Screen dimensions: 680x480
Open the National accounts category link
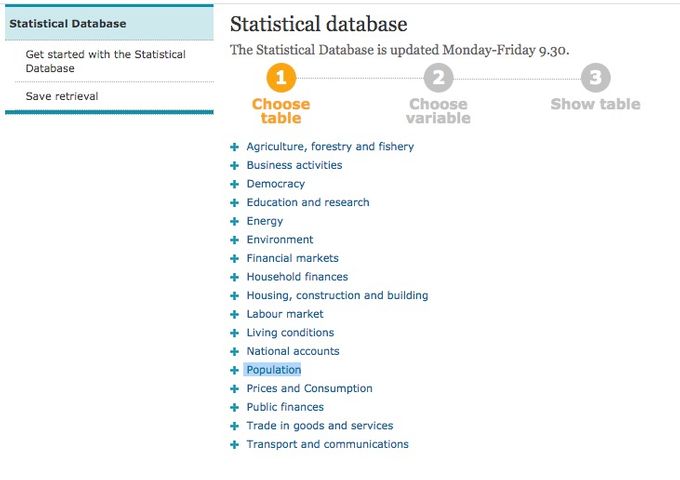(x=293, y=351)
